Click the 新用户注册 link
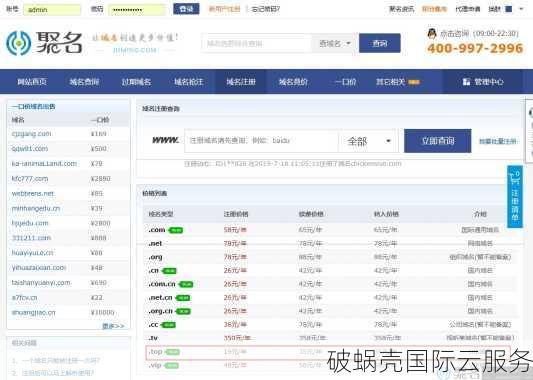 (x=224, y=9)
